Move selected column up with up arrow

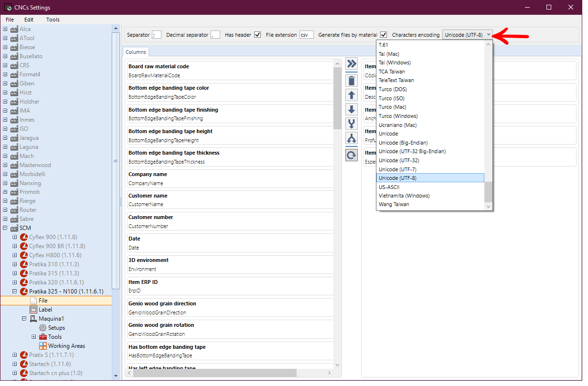[x=351, y=95]
